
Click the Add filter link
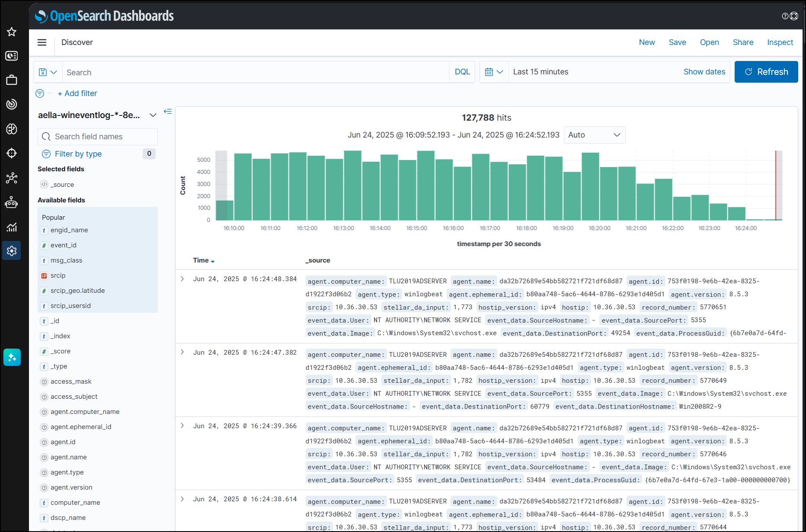[77, 93]
